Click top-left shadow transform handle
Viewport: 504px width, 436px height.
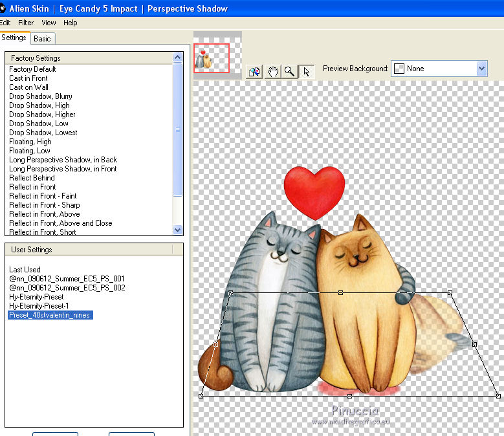[x=230, y=293]
